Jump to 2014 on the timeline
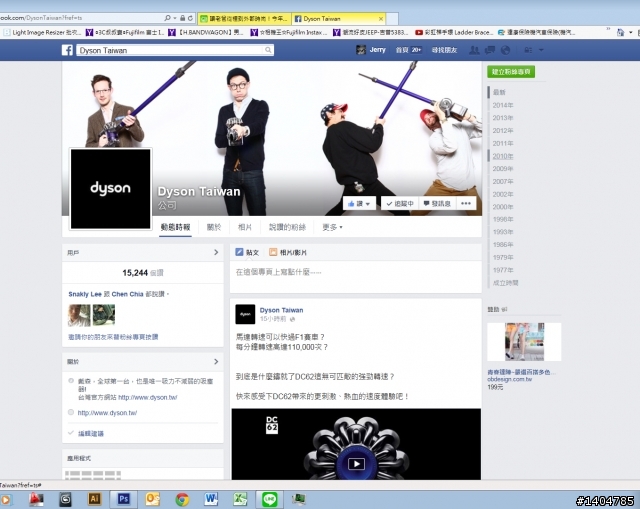 502,105
